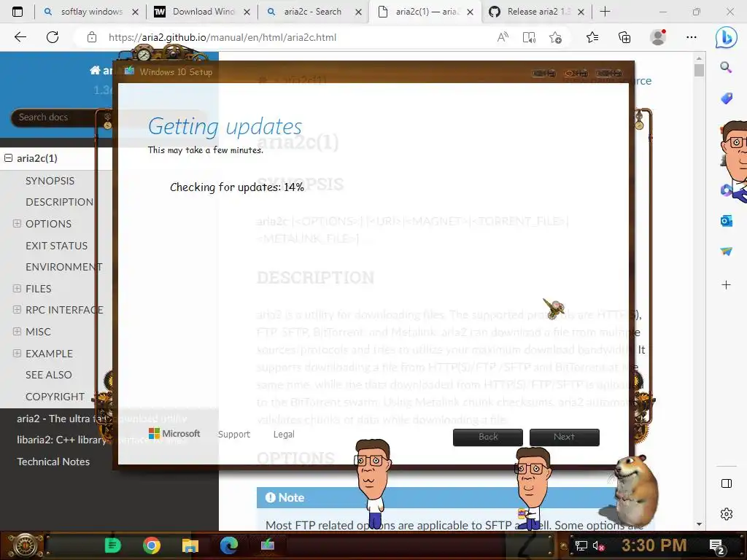
Task: Click the muted volume tray icon
Action: tap(598, 545)
